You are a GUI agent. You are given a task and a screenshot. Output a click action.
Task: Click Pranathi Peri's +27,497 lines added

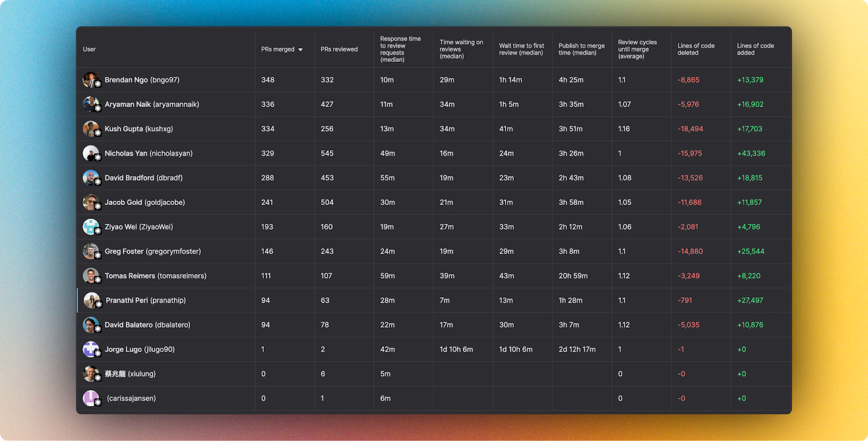(750, 301)
